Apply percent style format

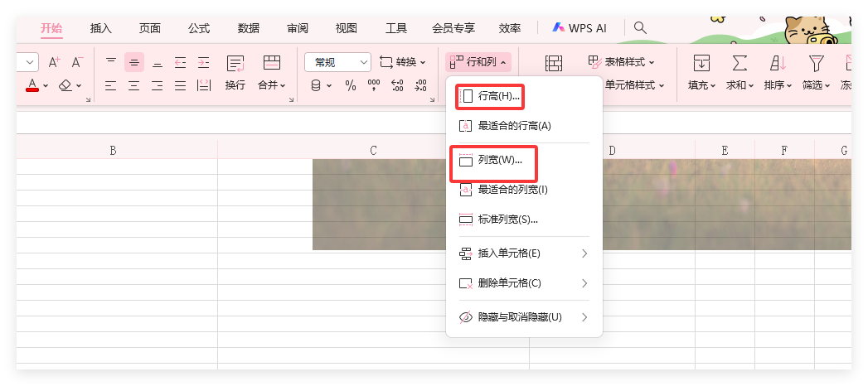click(351, 85)
